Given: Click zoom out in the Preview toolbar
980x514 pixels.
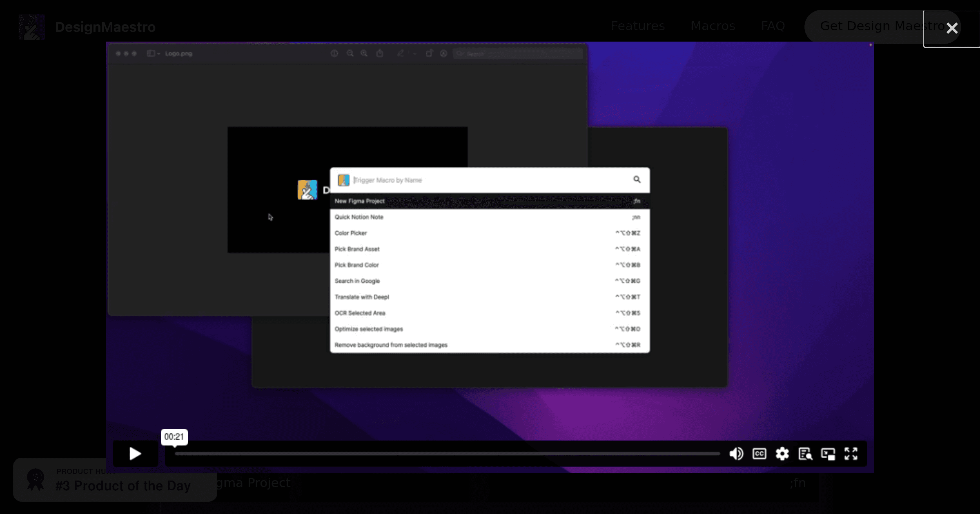Looking at the screenshot, I should tap(350, 53).
